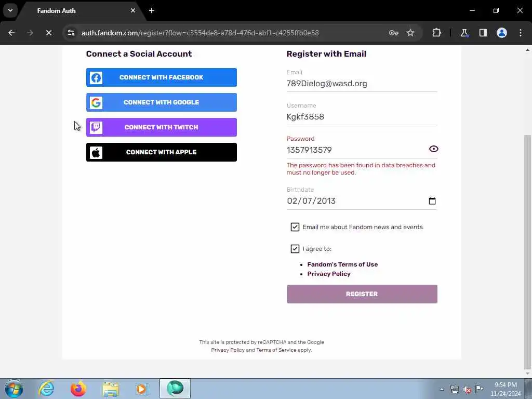
Task: Click the address bar URL
Action: (200, 33)
